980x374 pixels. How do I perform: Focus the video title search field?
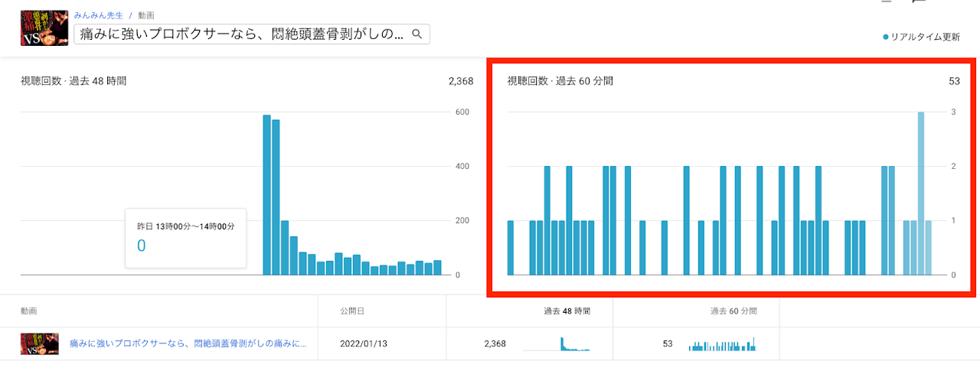tap(241, 34)
